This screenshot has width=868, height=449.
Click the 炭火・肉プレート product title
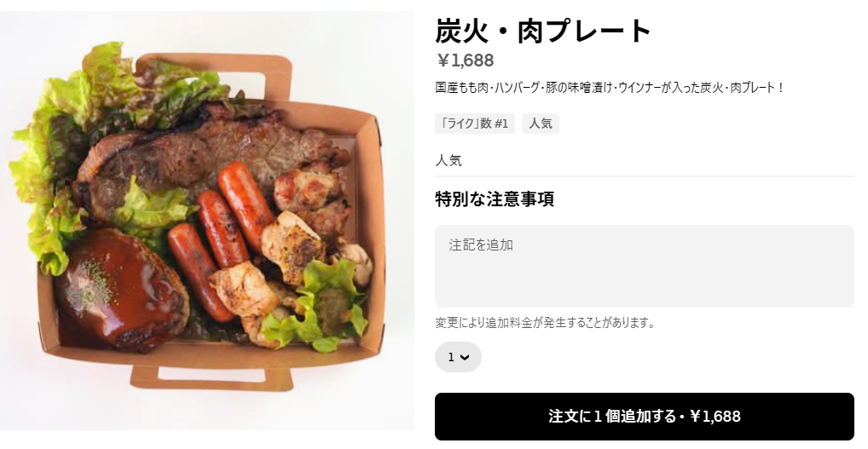pos(543,32)
